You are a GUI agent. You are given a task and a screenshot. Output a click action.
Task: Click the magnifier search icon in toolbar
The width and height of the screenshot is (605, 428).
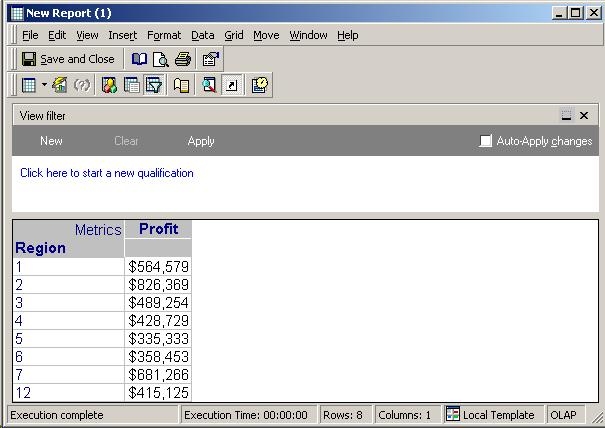pyautogui.click(x=208, y=85)
